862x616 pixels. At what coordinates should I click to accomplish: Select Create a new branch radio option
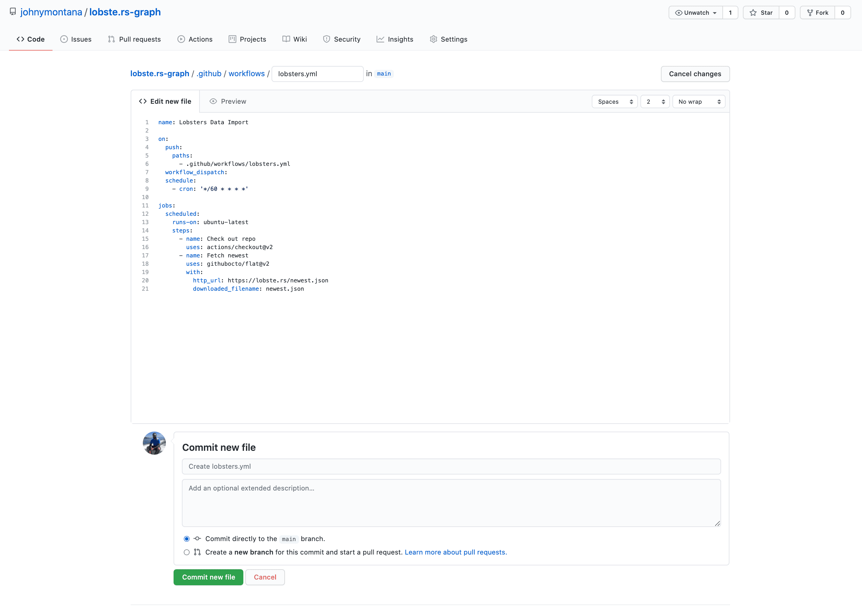(x=187, y=552)
